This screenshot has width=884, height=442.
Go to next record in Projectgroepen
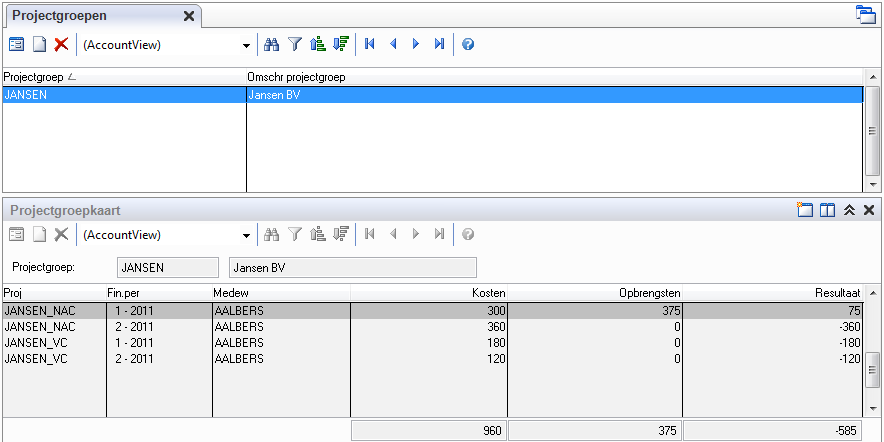(x=416, y=45)
